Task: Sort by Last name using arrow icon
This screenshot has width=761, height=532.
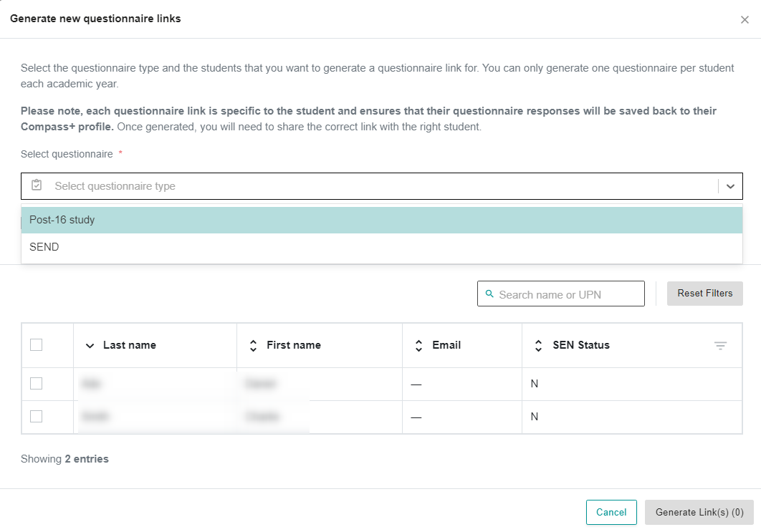Action: coord(90,346)
